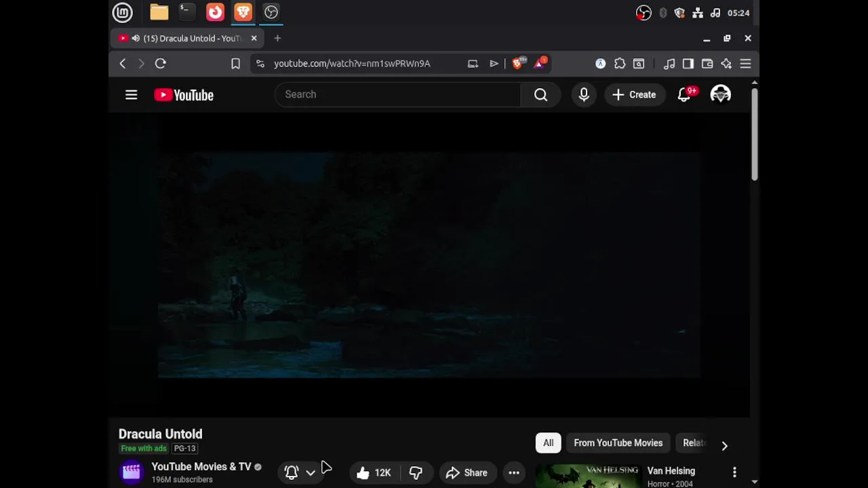This screenshot has height=488, width=868.
Task: Reload the current page
Action: pyautogui.click(x=161, y=63)
